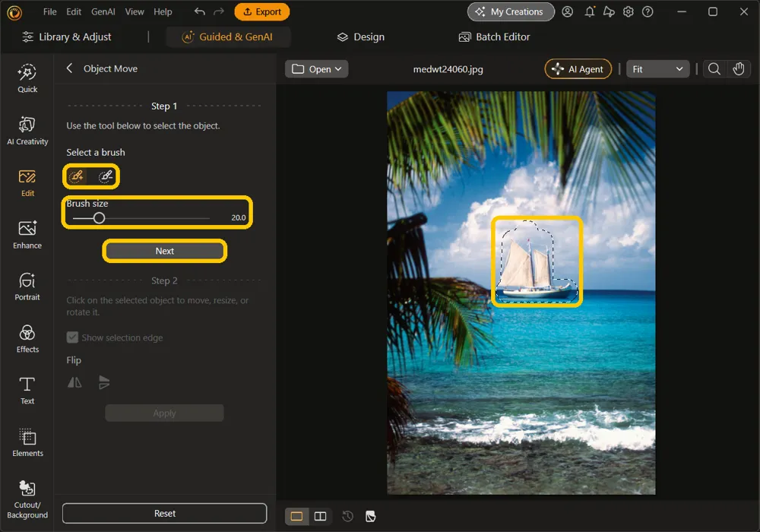This screenshot has height=532, width=760.
Task: Expand the Open file dropdown
Action: point(316,69)
